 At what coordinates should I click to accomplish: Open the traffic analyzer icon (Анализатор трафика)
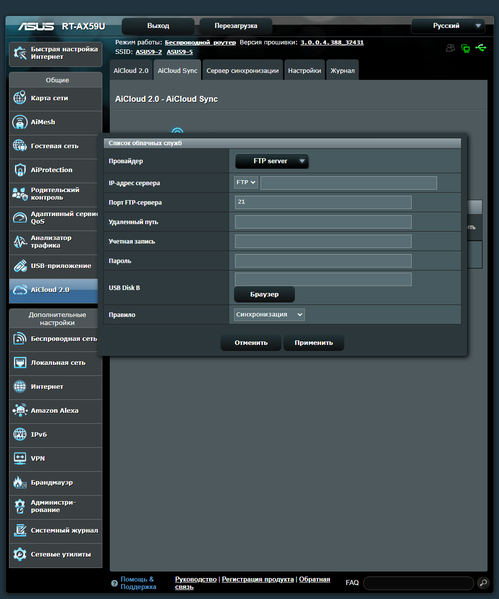pyautogui.click(x=20, y=241)
